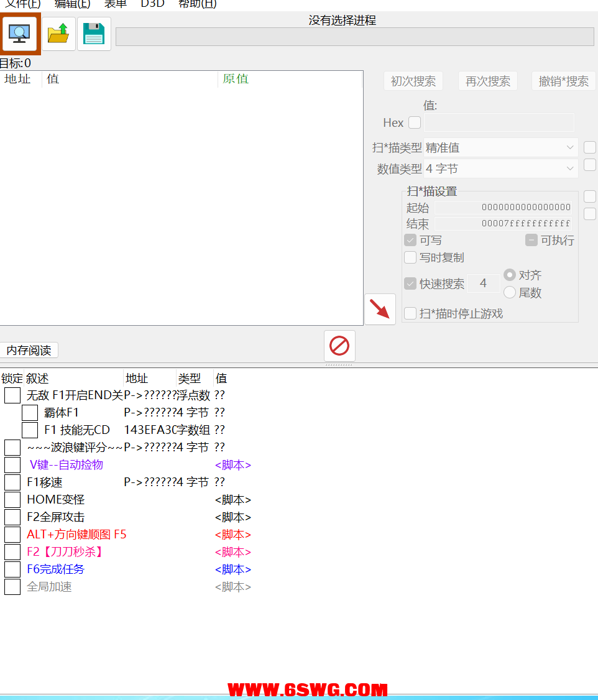This screenshot has width=598, height=700.
Task: Check the 扫*描时停止游戏 option
Action: (410, 313)
